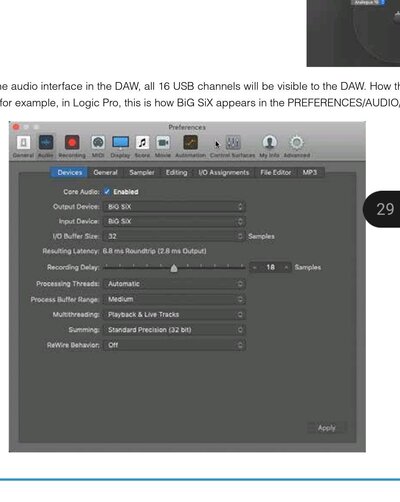Open the Process Buffer Range dropdown
The width and height of the screenshot is (400, 502).
point(174,299)
